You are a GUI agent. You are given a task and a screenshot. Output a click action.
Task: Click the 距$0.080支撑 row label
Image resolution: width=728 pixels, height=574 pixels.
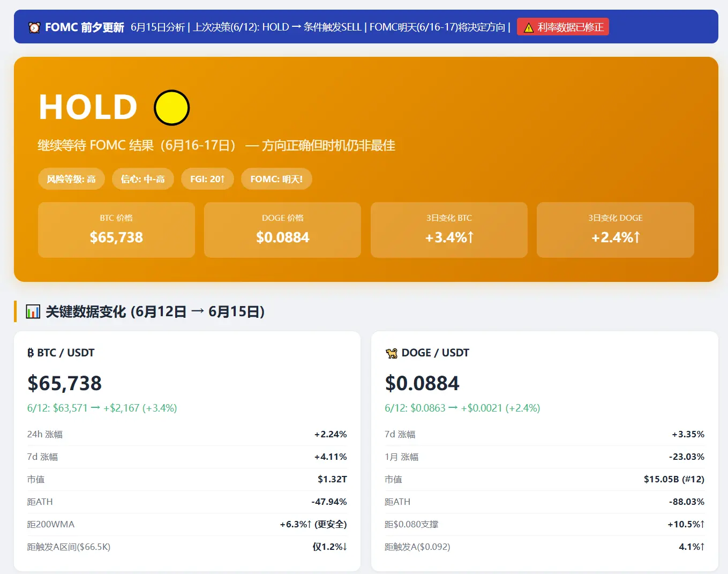pos(411,524)
